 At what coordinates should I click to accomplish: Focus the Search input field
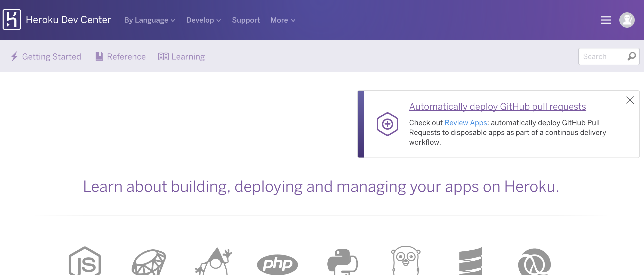[x=609, y=56]
